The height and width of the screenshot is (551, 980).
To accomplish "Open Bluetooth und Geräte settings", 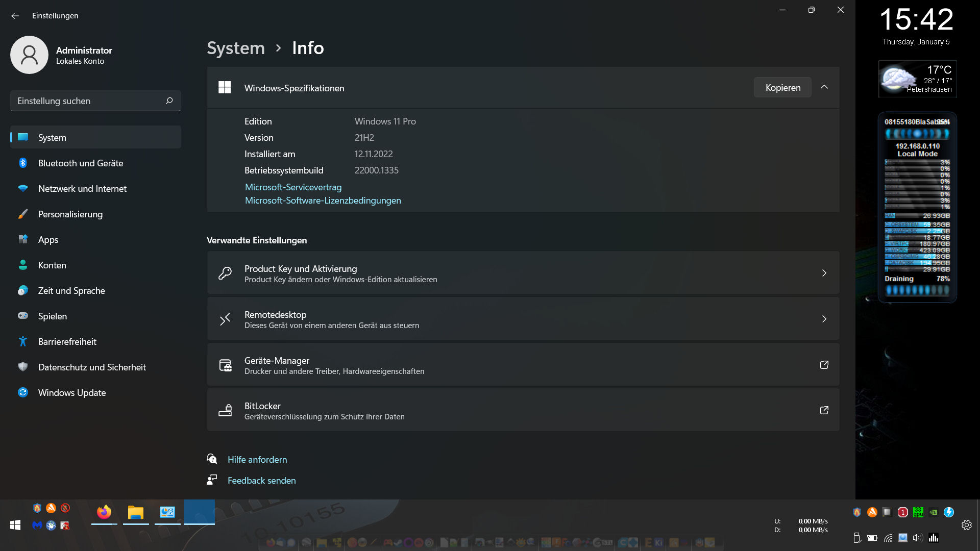I will click(95, 163).
